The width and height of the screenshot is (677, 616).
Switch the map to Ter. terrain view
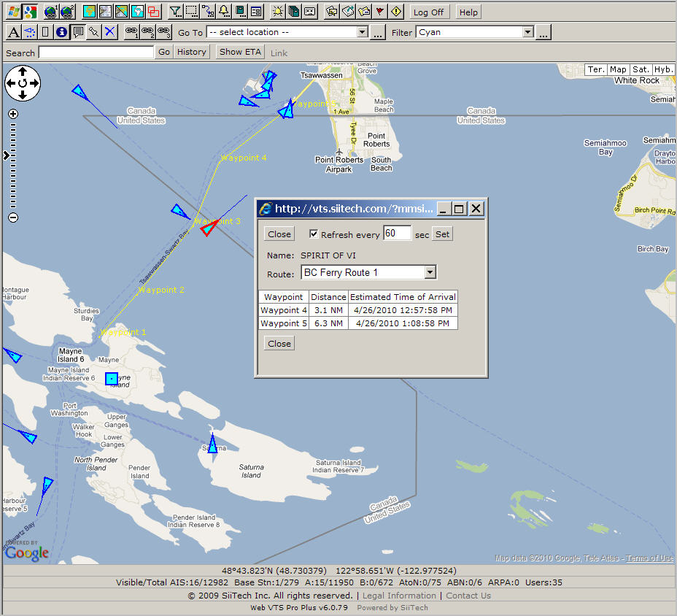click(x=596, y=69)
